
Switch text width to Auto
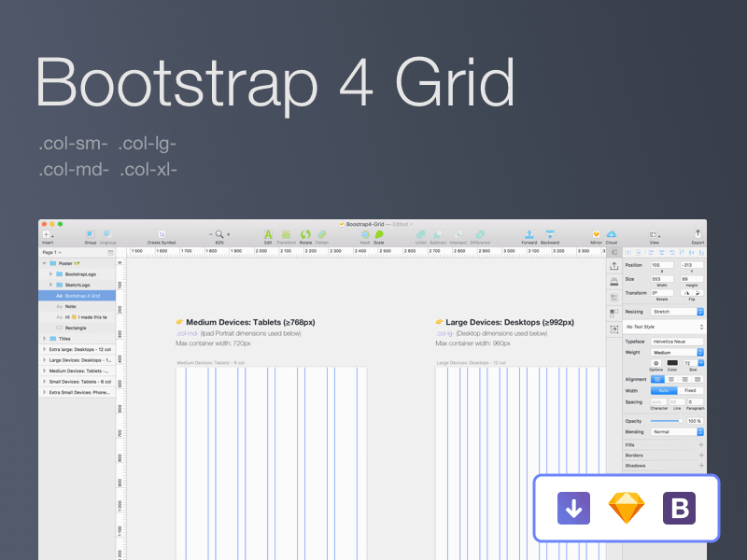click(x=662, y=390)
